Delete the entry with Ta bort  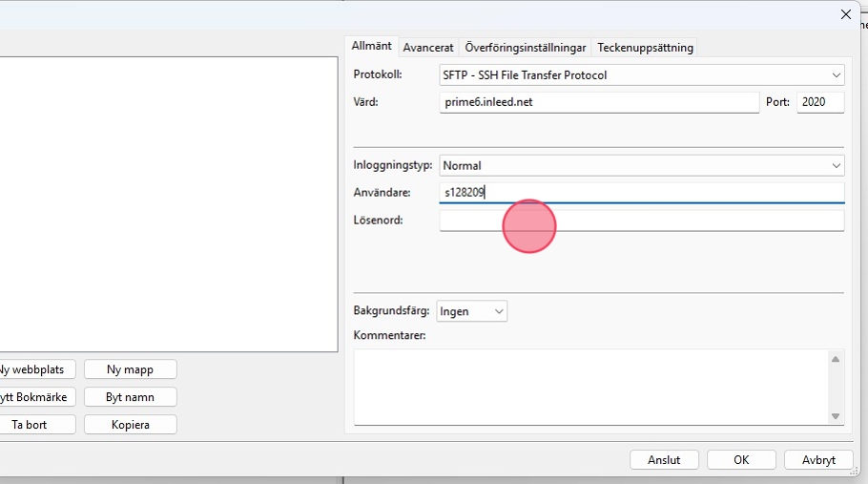pos(31,425)
